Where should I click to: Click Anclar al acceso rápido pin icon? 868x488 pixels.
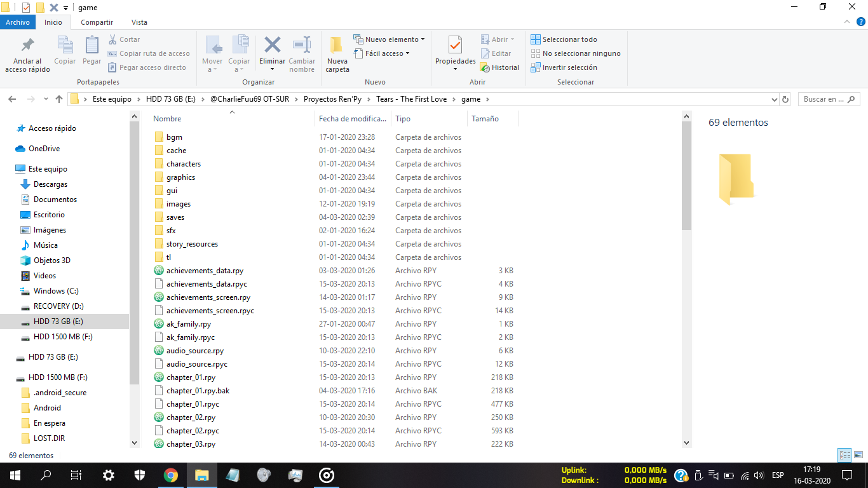(x=27, y=46)
